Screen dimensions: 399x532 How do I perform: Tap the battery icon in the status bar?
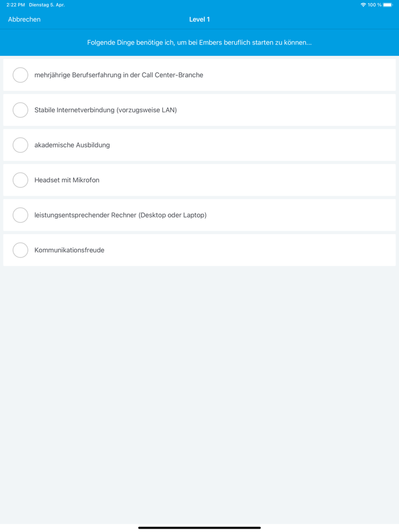click(388, 5)
